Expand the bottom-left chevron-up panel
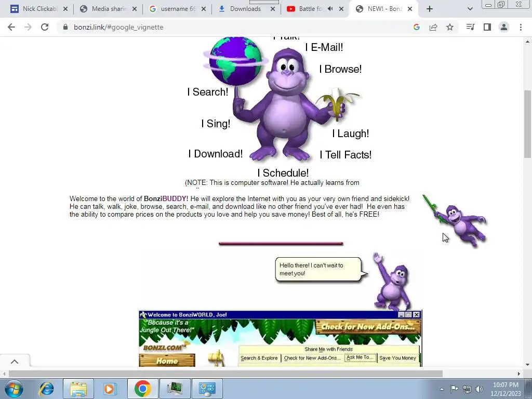The height and width of the screenshot is (399, 532). 15,362
